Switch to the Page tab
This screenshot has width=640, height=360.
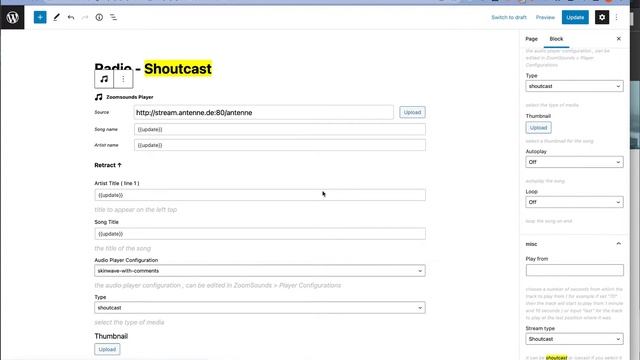[x=531, y=39]
